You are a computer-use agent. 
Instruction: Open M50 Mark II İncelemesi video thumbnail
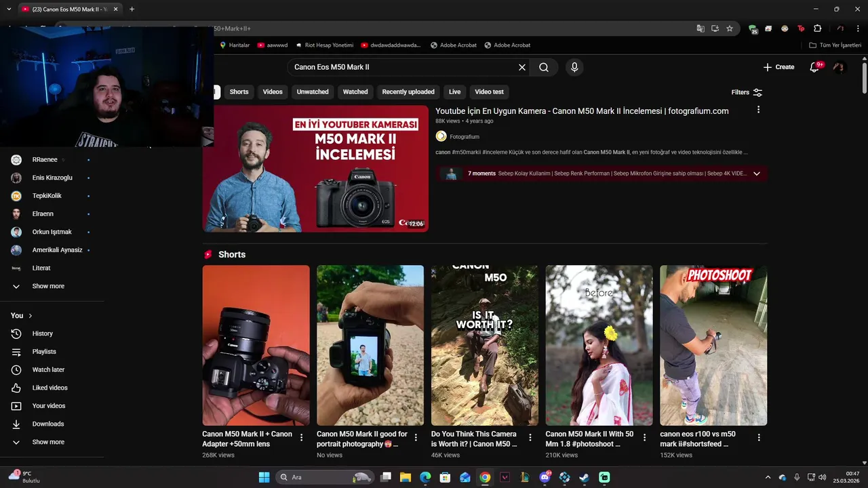click(315, 169)
